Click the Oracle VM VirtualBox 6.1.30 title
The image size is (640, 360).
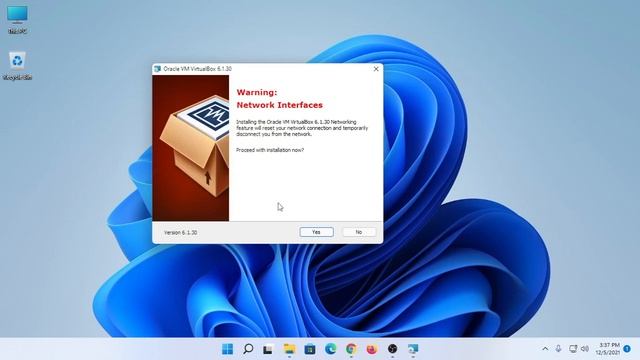[x=198, y=69]
